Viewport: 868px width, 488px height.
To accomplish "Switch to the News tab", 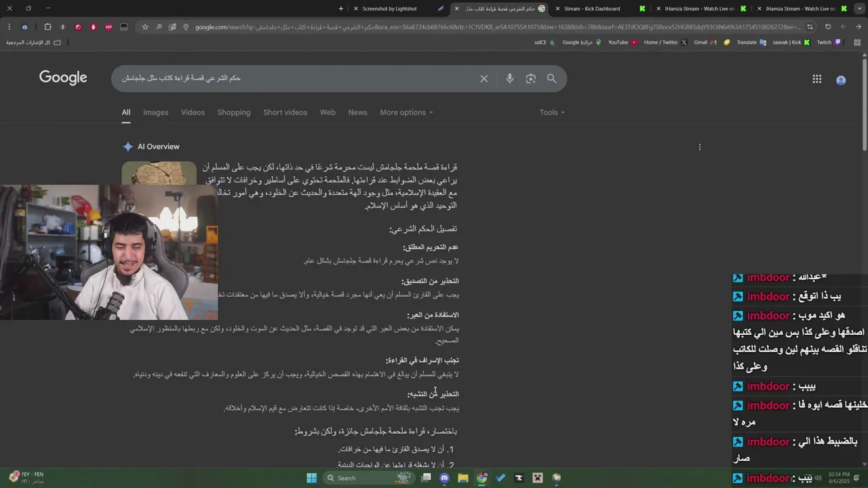I will [x=357, y=113].
